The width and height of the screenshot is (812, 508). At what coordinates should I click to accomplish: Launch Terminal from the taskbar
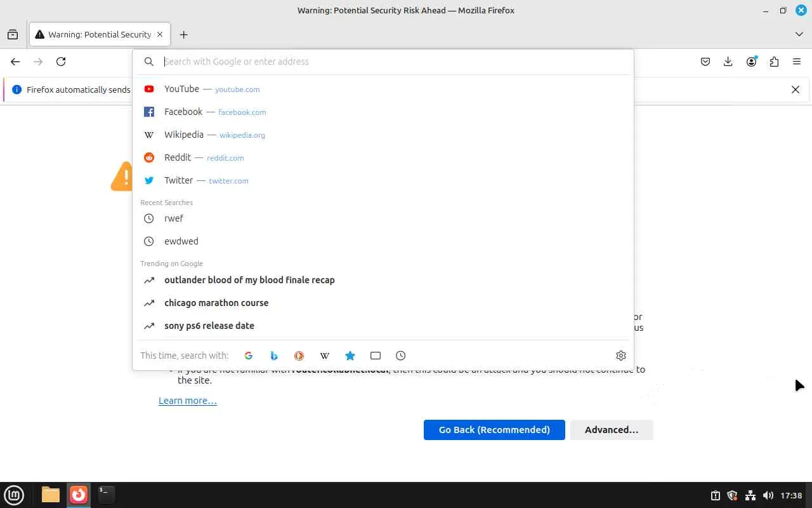(107, 495)
